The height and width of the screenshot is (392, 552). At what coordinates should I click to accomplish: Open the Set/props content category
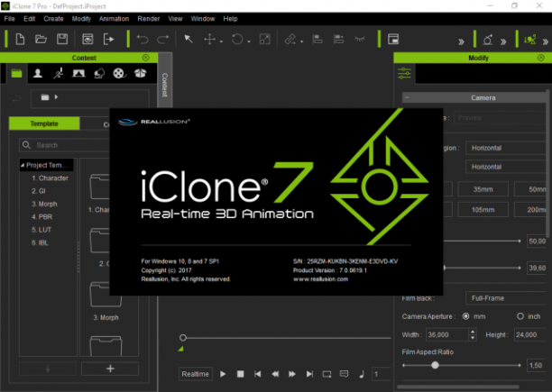click(x=99, y=74)
